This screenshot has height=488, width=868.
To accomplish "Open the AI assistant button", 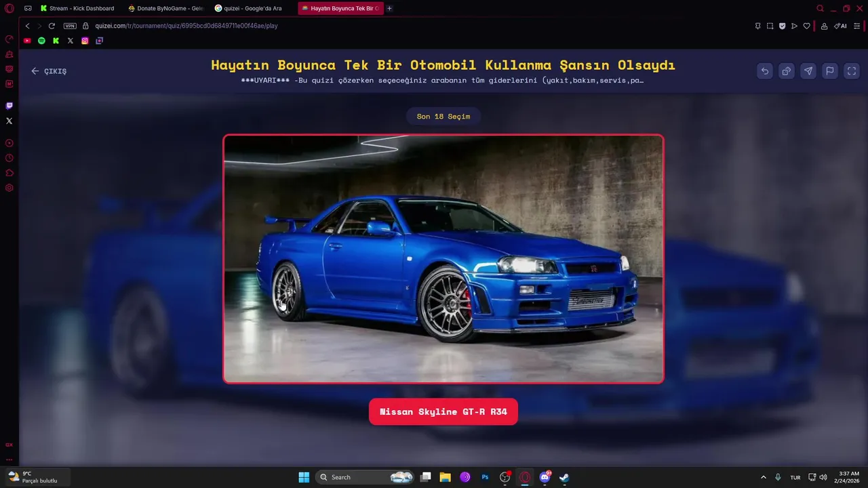I will (840, 26).
